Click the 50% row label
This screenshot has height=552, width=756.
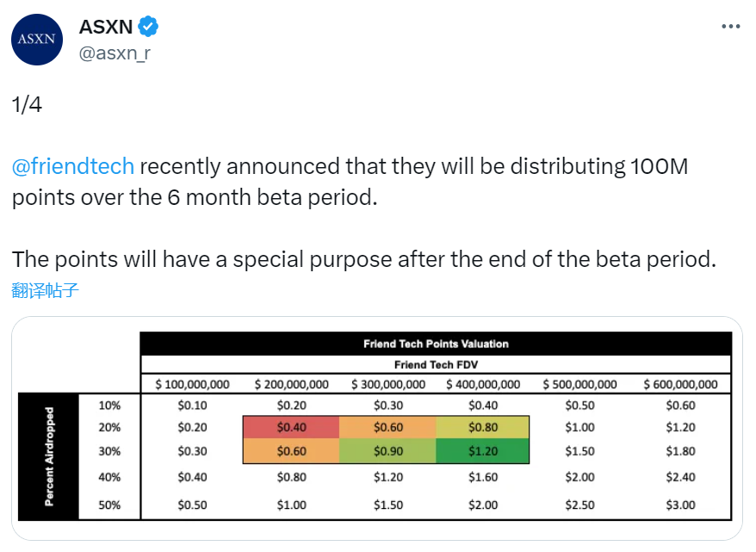109,505
